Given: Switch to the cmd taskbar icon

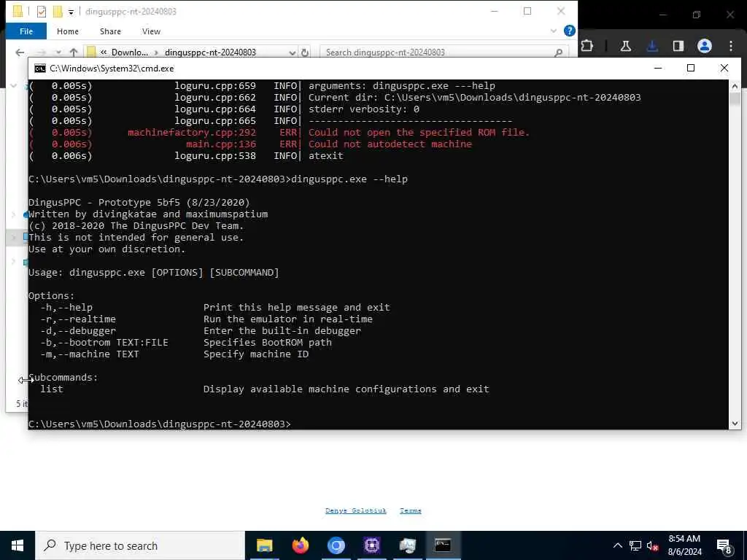Looking at the screenshot, I should coord(443,545).
